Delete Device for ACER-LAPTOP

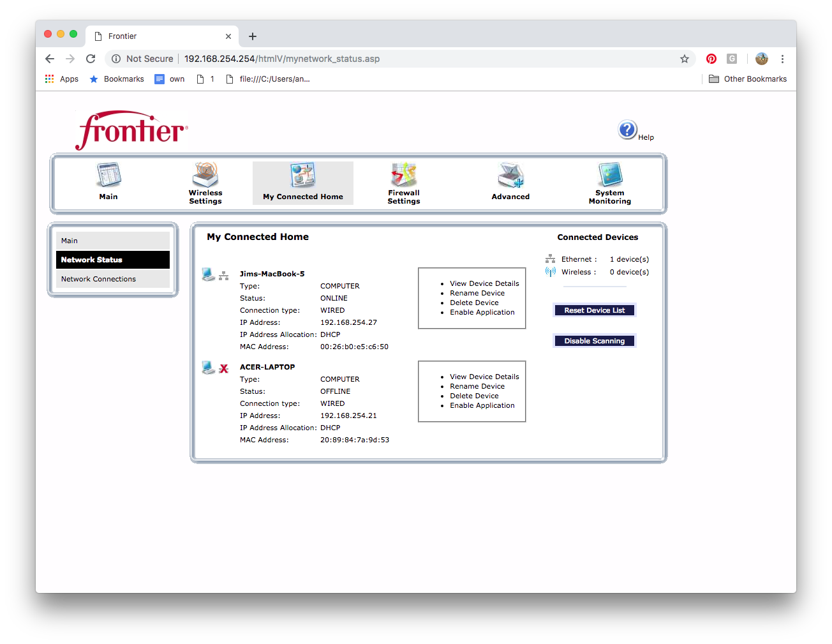pyautogui.click(x=474, y=396)
